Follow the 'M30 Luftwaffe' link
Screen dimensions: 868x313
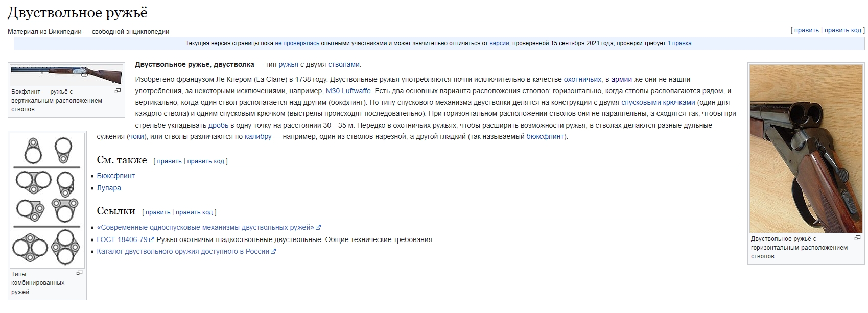click(x=348, y=91)
